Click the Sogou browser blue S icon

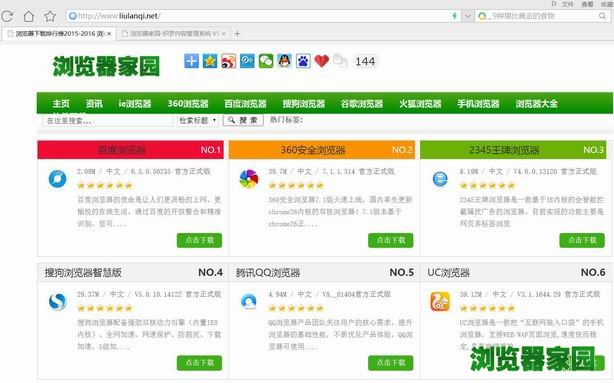58,302
